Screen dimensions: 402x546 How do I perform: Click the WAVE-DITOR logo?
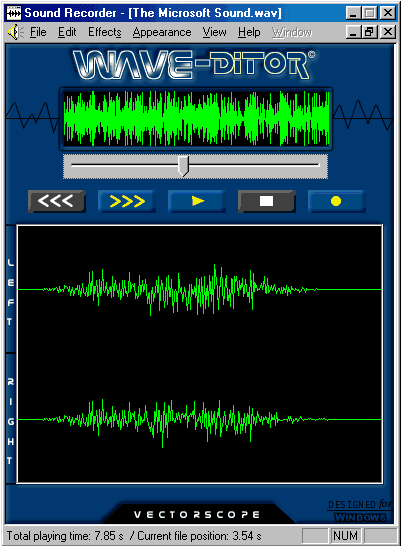(194, 65)
